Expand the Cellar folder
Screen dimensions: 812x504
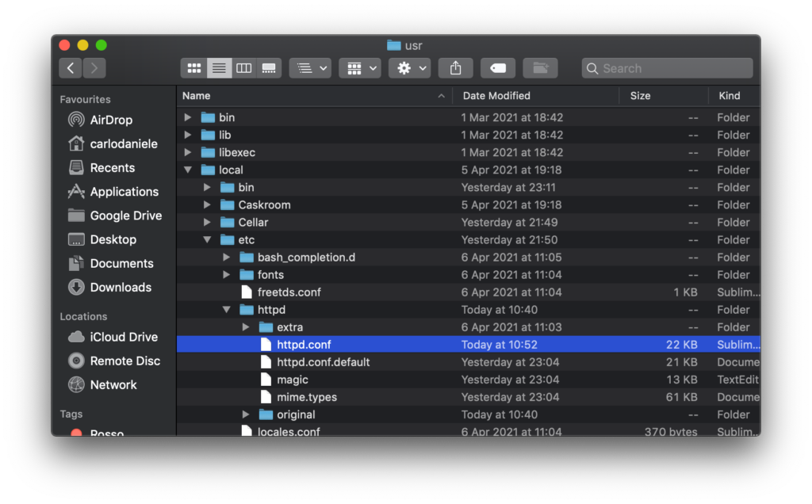click(207, 223)
